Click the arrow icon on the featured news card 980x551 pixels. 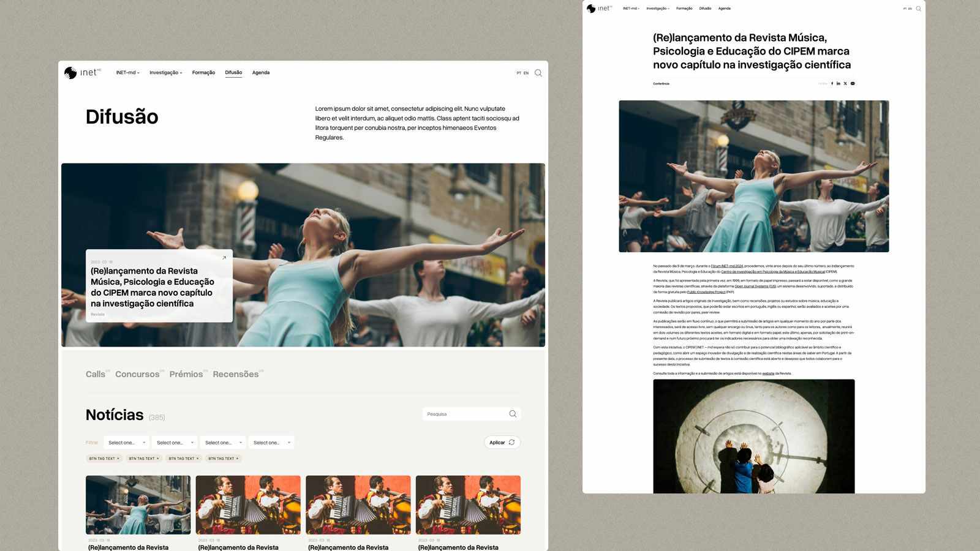(x=224, y=258)
